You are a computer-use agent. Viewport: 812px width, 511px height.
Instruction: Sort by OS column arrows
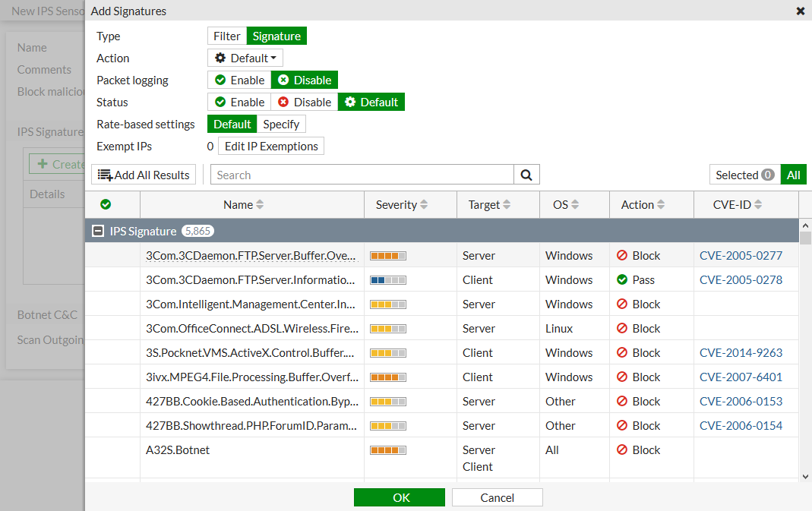coord(575,205)
